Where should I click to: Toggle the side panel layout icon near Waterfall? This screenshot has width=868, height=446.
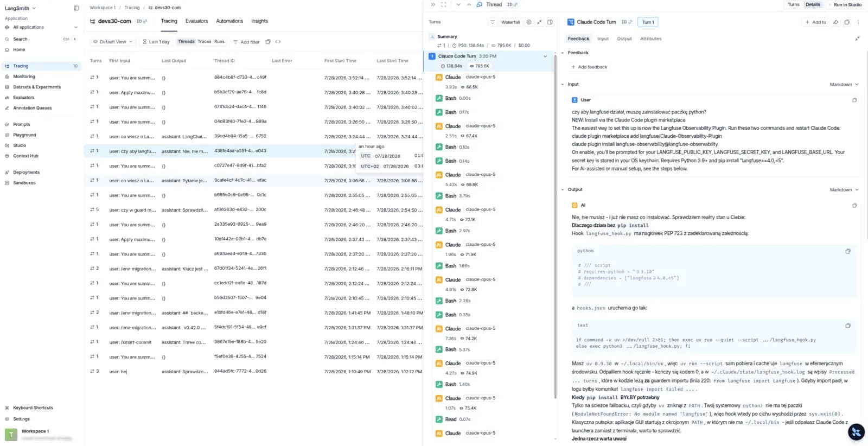click(x=550, y=22)
